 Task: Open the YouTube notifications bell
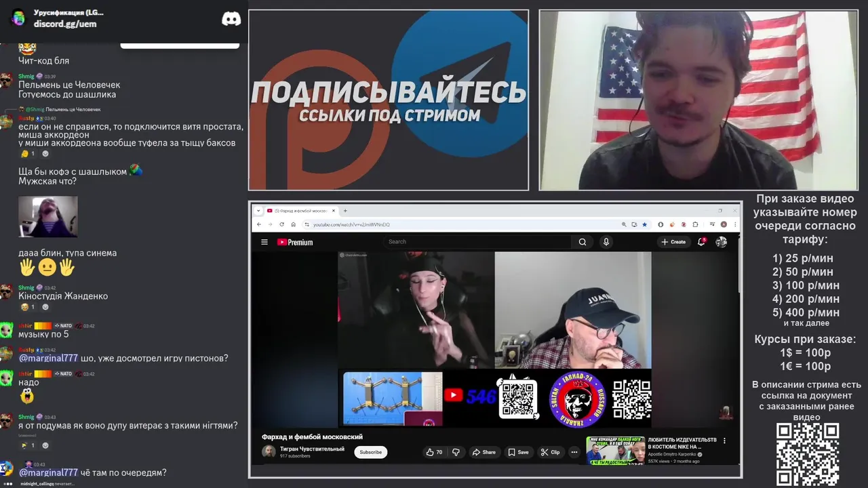tap(701, 241)
